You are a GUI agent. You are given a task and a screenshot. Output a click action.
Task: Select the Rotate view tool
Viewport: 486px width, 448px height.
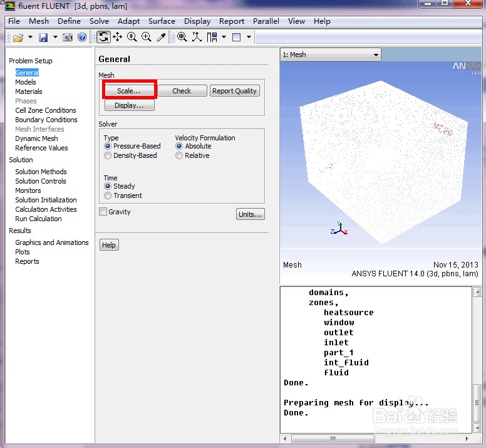point(103,37)
